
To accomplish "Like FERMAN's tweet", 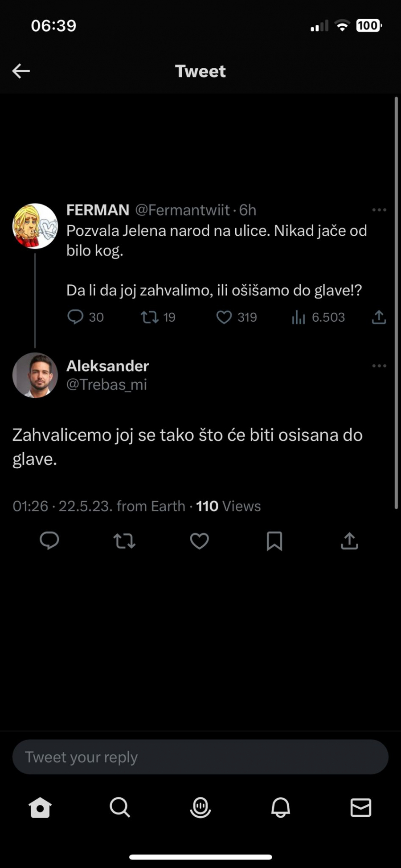I will click(x=224, y=317).
